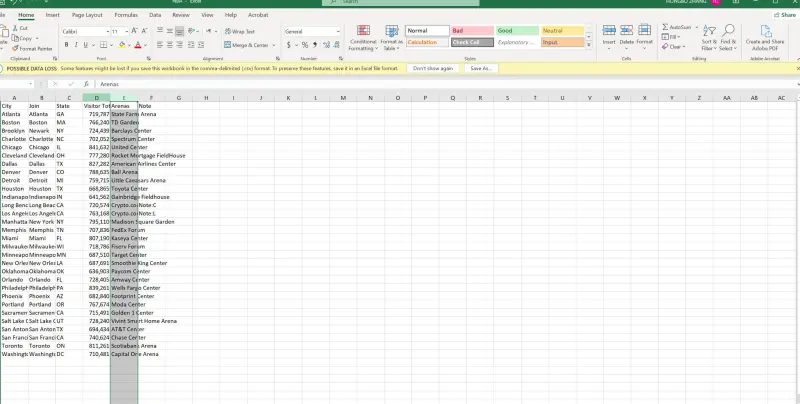Click the Save As... button
The image size is (800, 404).
point(481,68)
